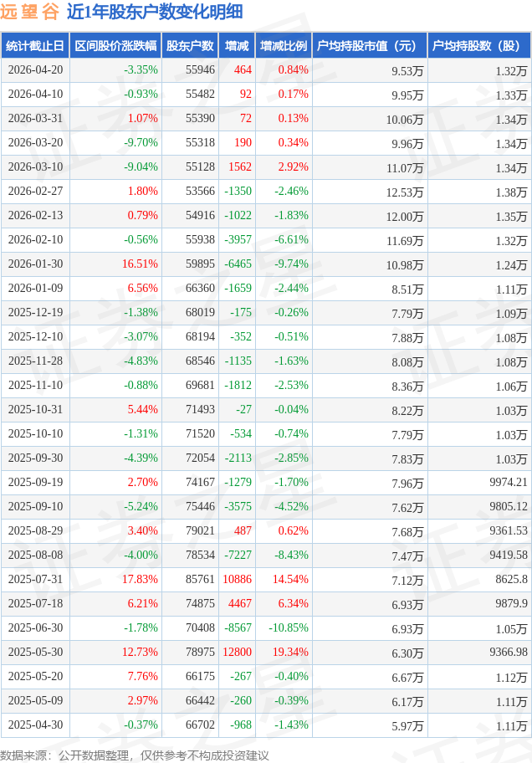Select the 9974.21 shares per holder cell

[x=508, y=482]
